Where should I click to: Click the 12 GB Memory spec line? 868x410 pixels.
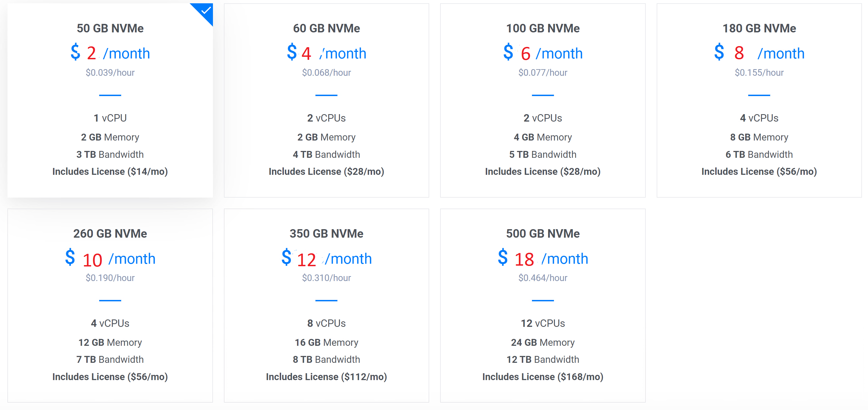[110, 343]
